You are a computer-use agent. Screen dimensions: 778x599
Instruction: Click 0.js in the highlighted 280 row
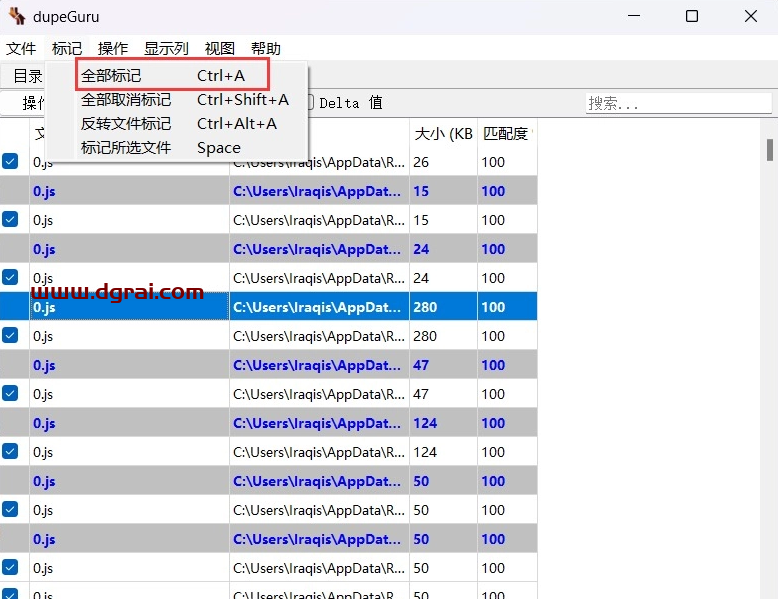(44, 307)
